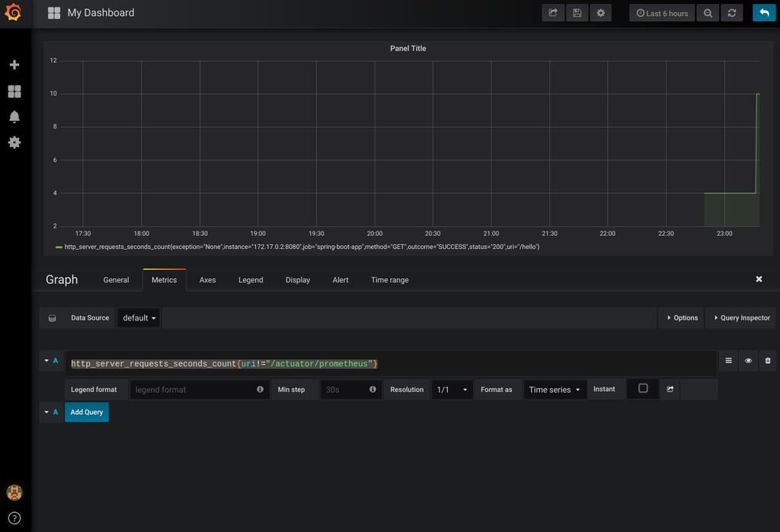Open the Display tab
Viewport: 780px width, 532px height.
click(298, 280)
